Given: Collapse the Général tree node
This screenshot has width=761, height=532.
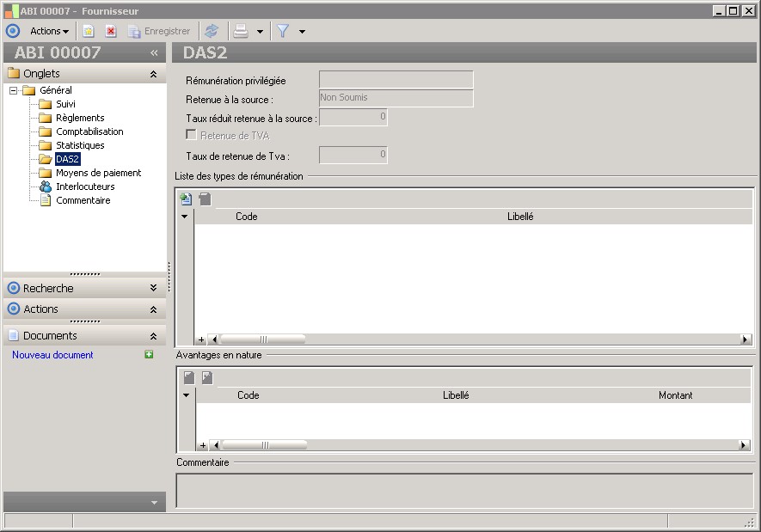Looking at the screenshot, I should click(x=14, y=90).
